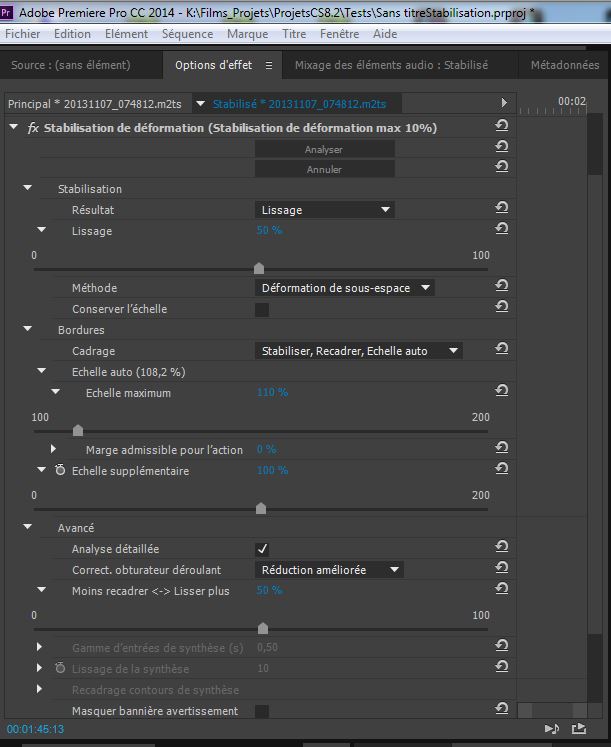611x747 pixels.
Task: Toggle the fx icon for Stabilisation de déformation
Action: coord(33,128)
